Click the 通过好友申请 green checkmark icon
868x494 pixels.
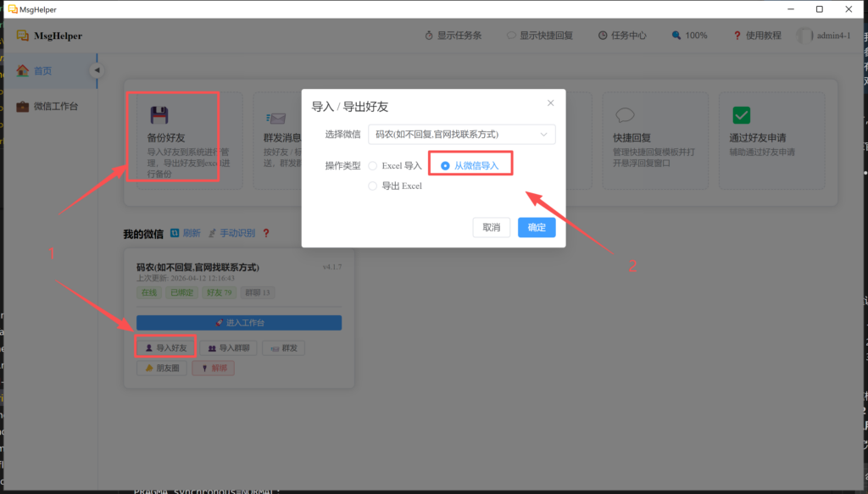pos(741,116)
